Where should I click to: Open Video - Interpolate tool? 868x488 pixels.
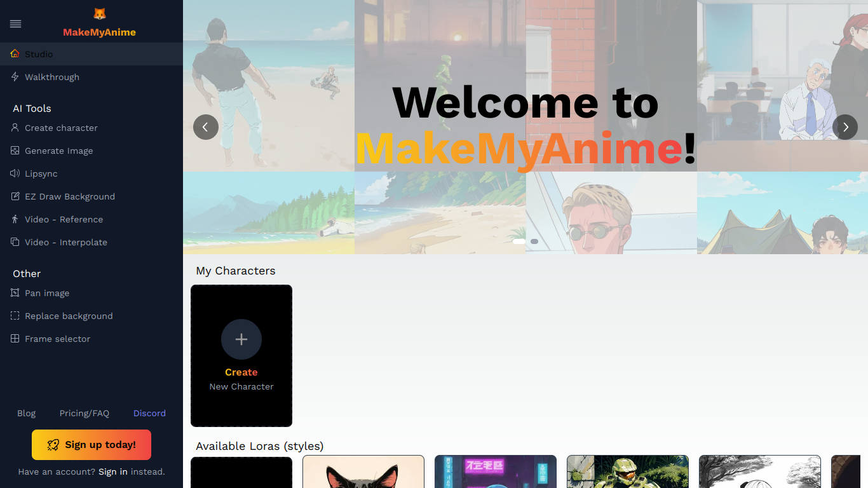[92, 242]
